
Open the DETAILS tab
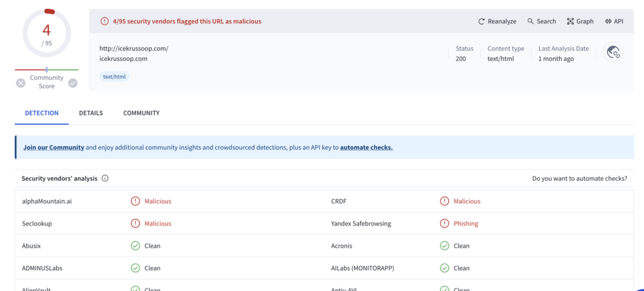click(91, 113)
